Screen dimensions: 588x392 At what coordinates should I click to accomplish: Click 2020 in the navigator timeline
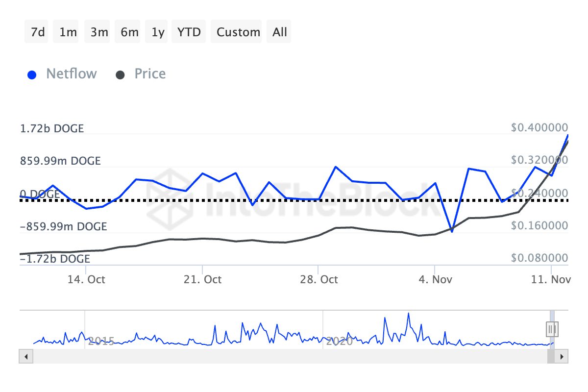(339, 341)
